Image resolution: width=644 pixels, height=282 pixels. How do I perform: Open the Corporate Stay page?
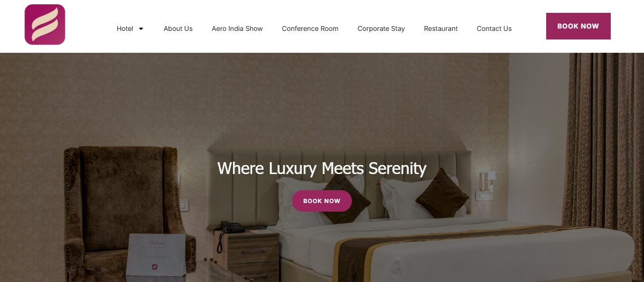[x=381, y=29]
